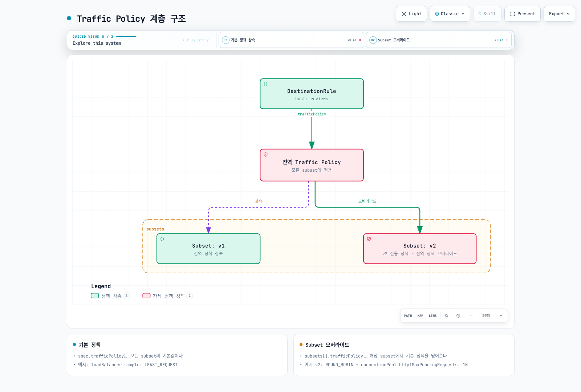
Task: Click the trafficPolicy edge label
Action: pyautogui.click(x=312, y=114)
